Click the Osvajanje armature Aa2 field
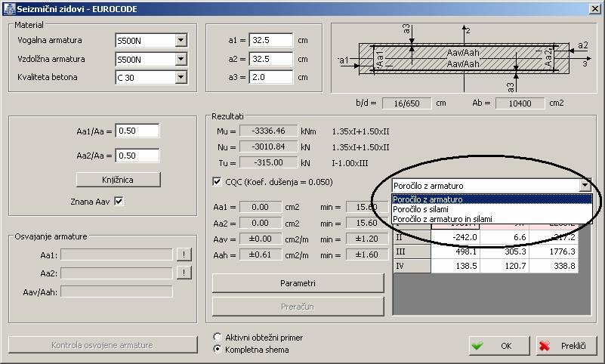 coord(116,273)
